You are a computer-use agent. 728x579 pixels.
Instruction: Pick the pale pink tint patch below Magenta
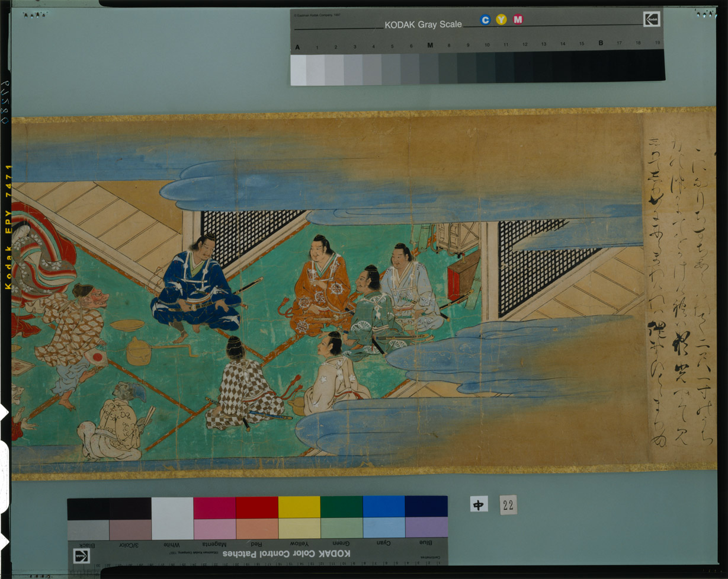214,529
